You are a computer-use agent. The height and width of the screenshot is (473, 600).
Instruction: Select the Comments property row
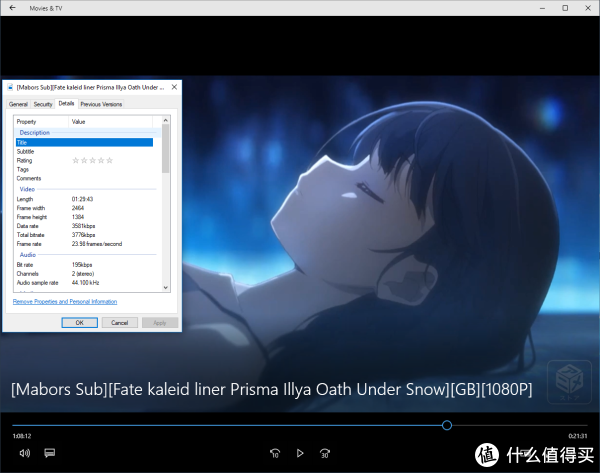point(84,178)
